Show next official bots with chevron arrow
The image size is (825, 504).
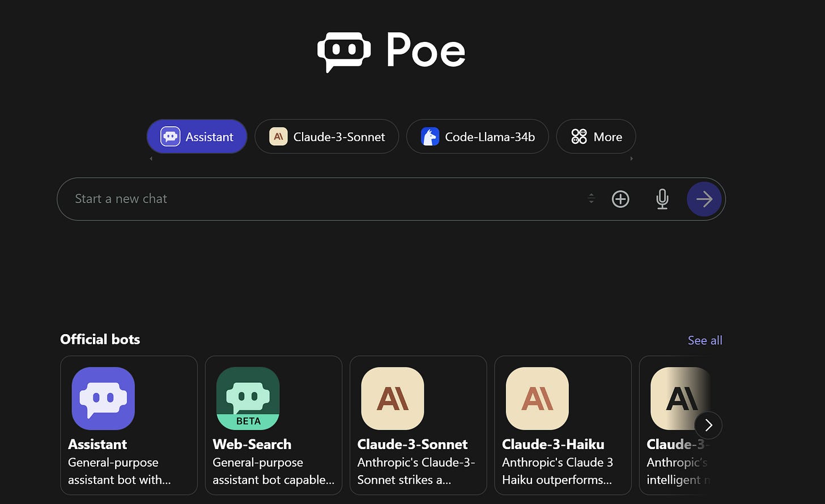(708, 425)
